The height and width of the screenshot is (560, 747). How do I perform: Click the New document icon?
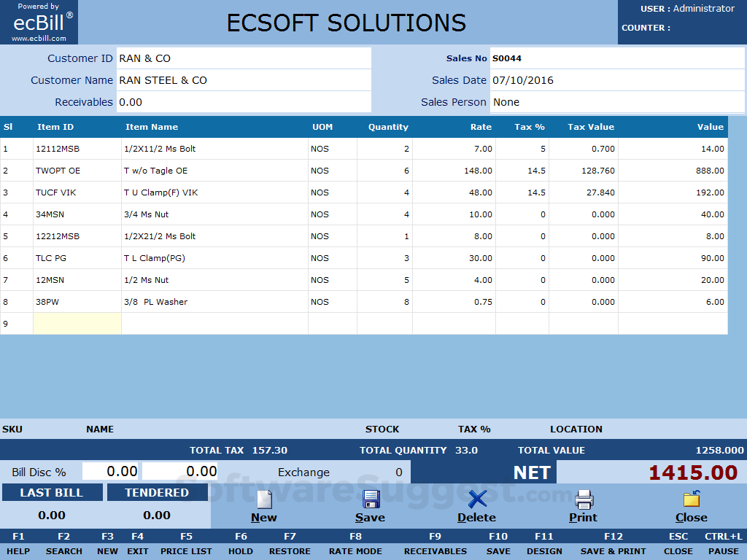click(x=264, y=499)
